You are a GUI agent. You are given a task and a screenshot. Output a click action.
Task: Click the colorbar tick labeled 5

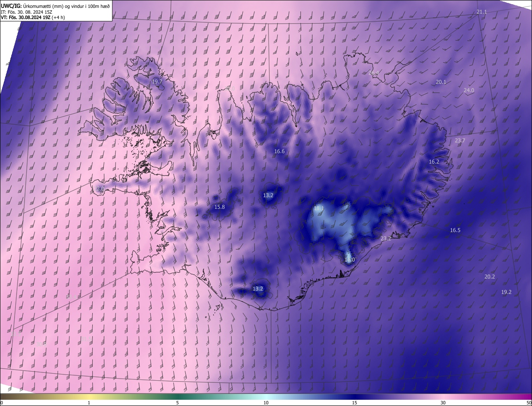[x=177, y=403]
